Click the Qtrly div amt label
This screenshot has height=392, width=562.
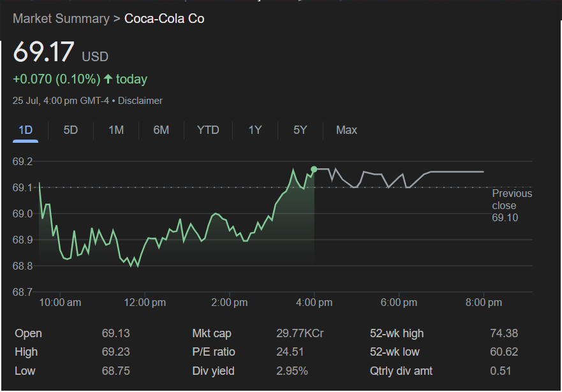click(x=401, y=371)
